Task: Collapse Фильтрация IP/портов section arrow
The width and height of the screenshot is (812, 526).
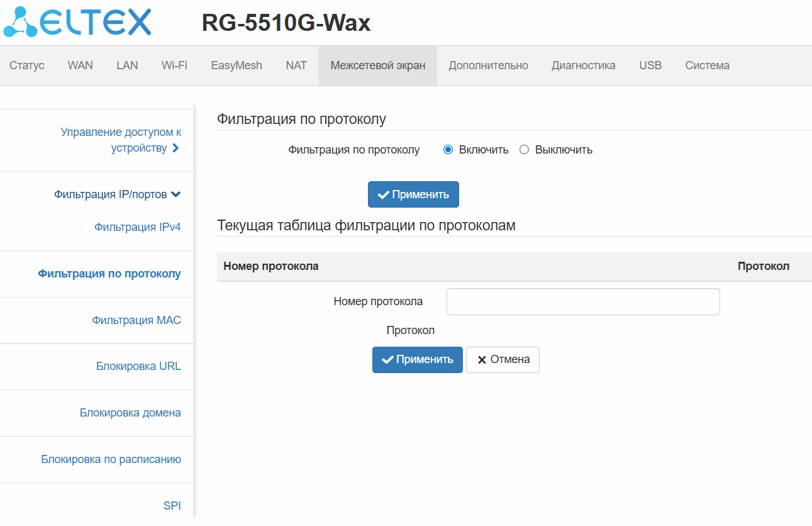Action: pos(176,194)
